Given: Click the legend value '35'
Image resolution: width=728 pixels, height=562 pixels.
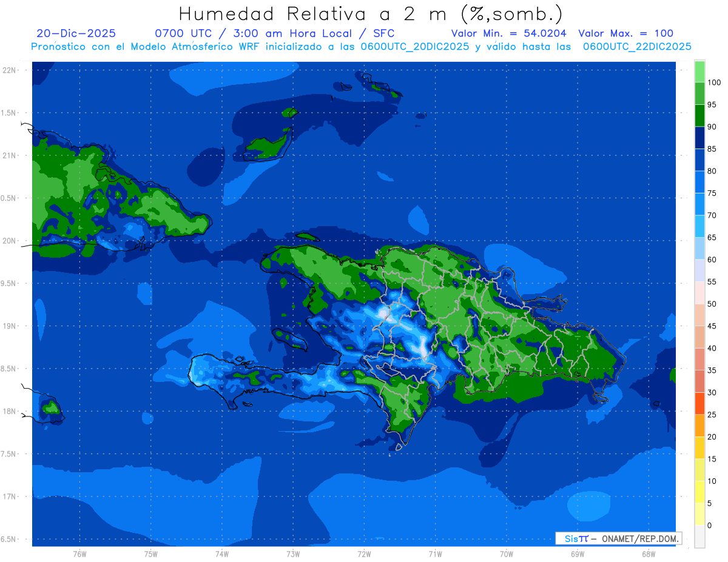Looking at the screenshot, I should 712,370.
